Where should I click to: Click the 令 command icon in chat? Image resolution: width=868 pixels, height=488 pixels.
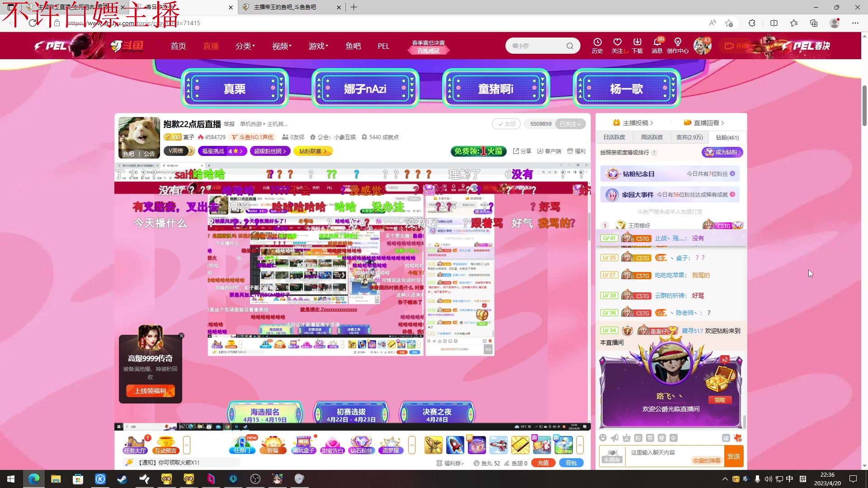tap(673, 437)
